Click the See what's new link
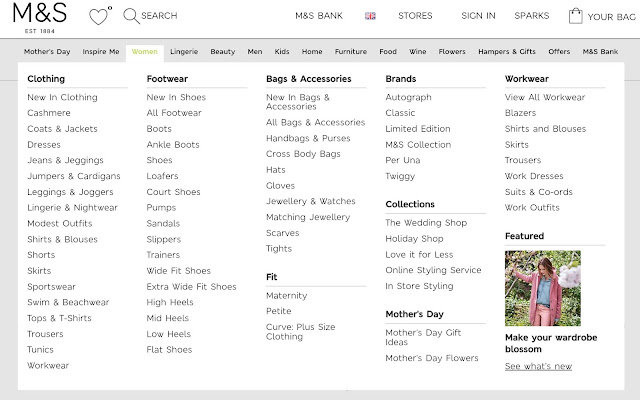The image size is (640, 400). pyautogui.click(x=538, y=367)
